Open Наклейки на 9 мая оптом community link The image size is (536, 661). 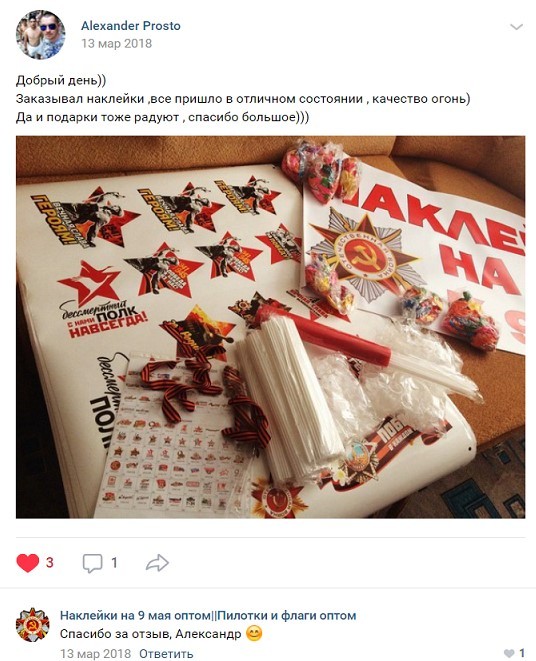click(x=208, y=615)
